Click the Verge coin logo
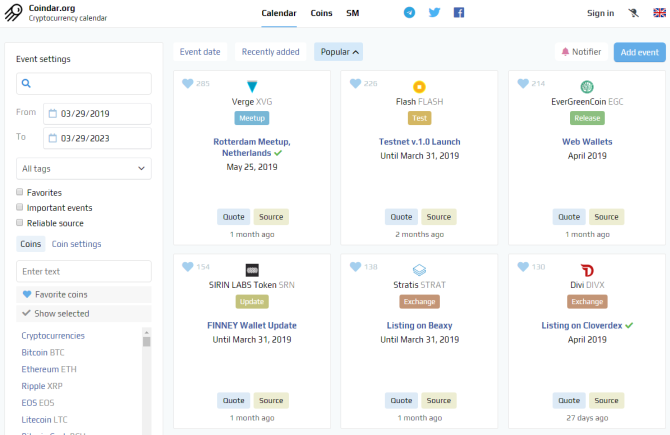Image resolution: width=670 pixels, height=435 pixels. click(252, 87)
